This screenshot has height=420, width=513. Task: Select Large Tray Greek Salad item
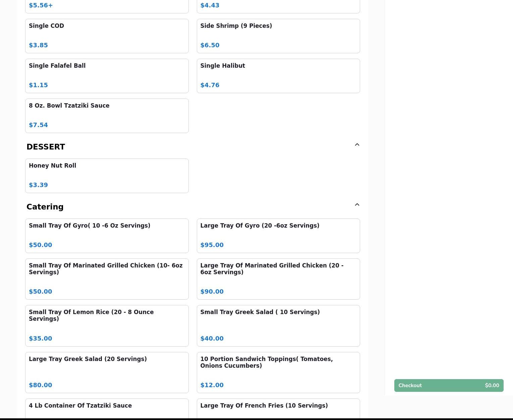[x=107, y=372]
